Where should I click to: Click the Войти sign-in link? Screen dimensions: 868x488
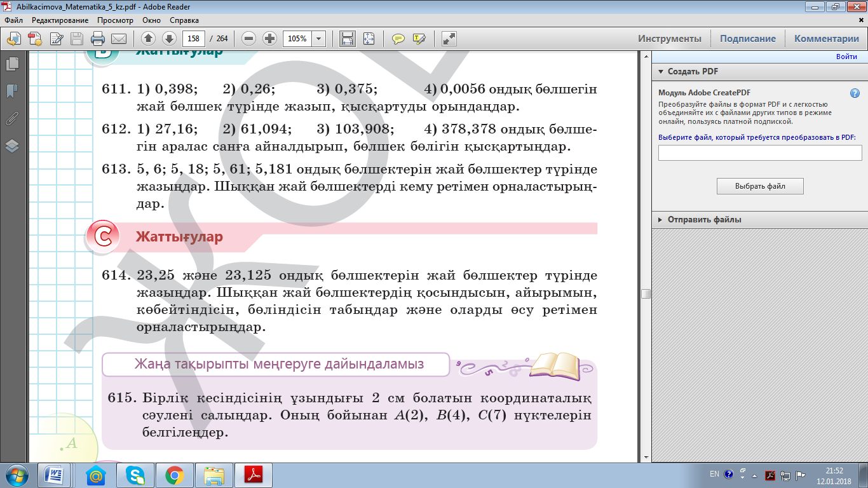pos(846,57)
